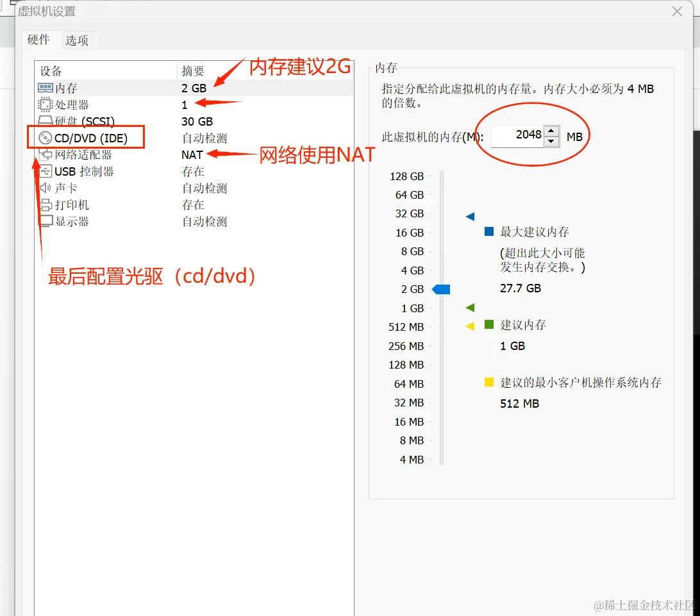This screenshot has height=616, width=700.
Task: Click the 30 GB hard disk summary
Action: pos(197,122)
